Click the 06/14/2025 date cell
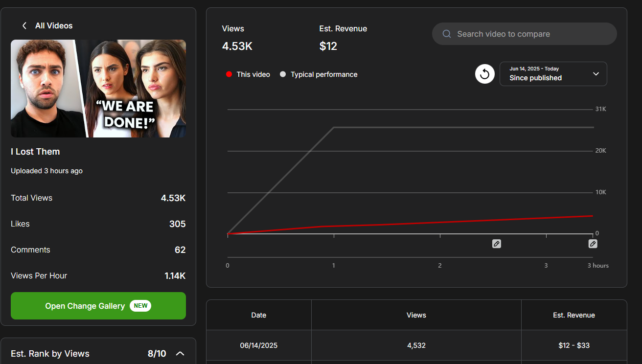642x364 pixels. 259,345
